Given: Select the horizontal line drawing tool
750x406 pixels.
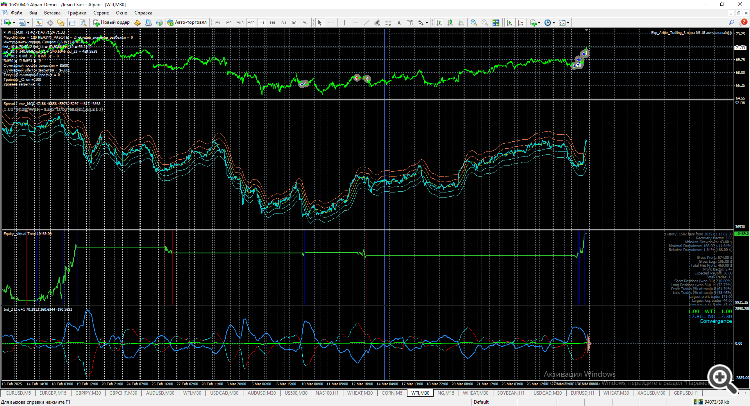Looking at the screenshot, I should click(355, 22).
